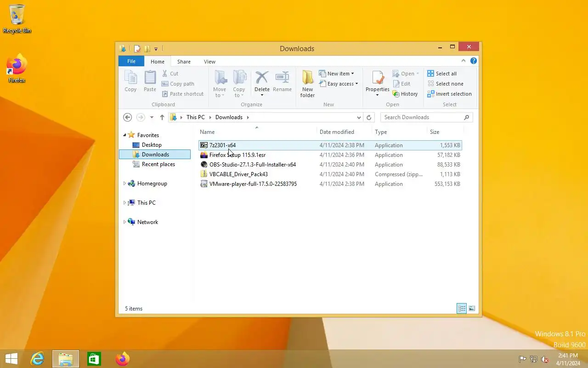Click Select none in the ribbon
588x368 pixels.
pyautogui.click(x=445, y=84)
